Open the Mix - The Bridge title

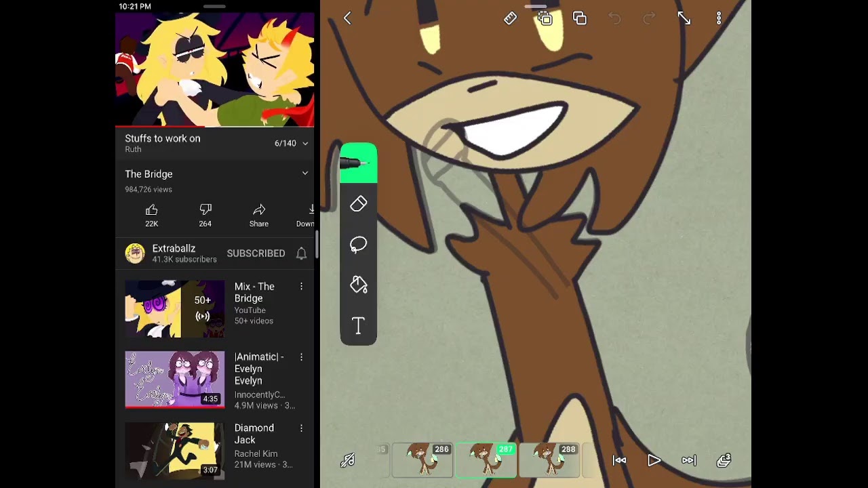[x=254, y=292]
